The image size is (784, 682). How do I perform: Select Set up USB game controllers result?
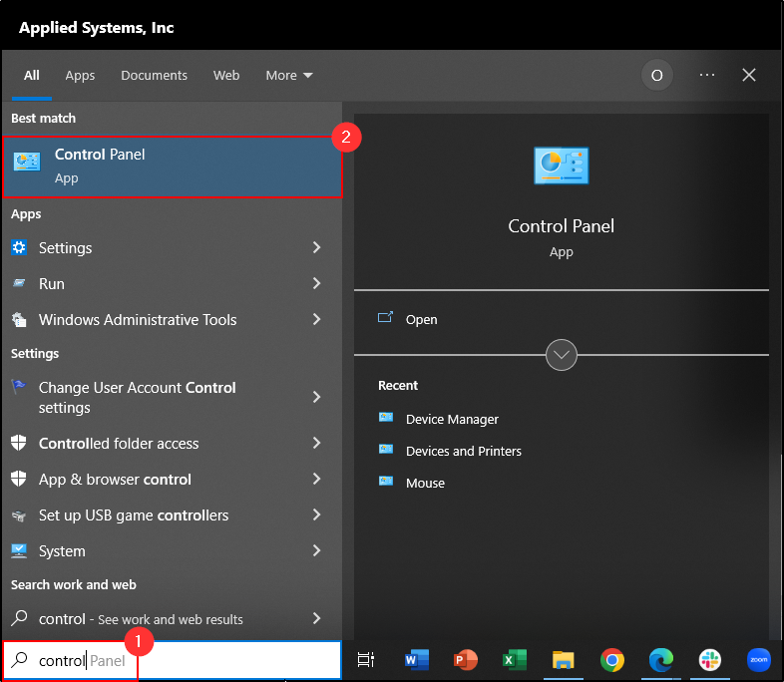(x=173, y=514)
